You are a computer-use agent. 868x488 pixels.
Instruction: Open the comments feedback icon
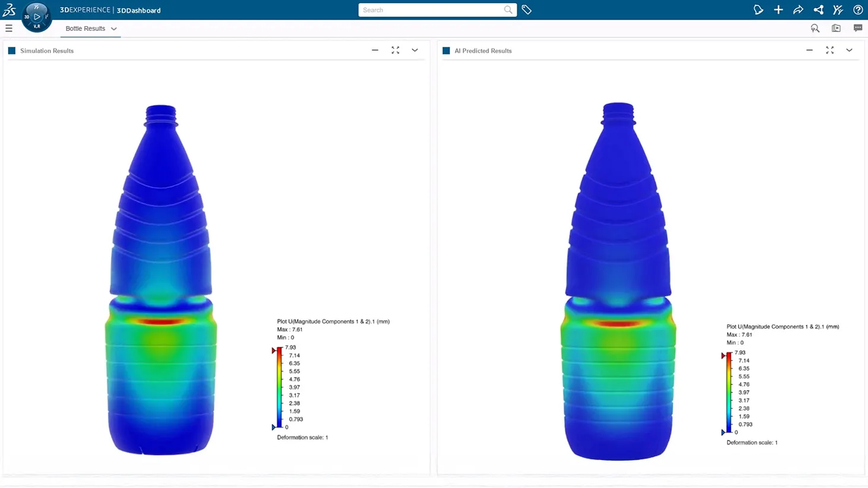858,28
